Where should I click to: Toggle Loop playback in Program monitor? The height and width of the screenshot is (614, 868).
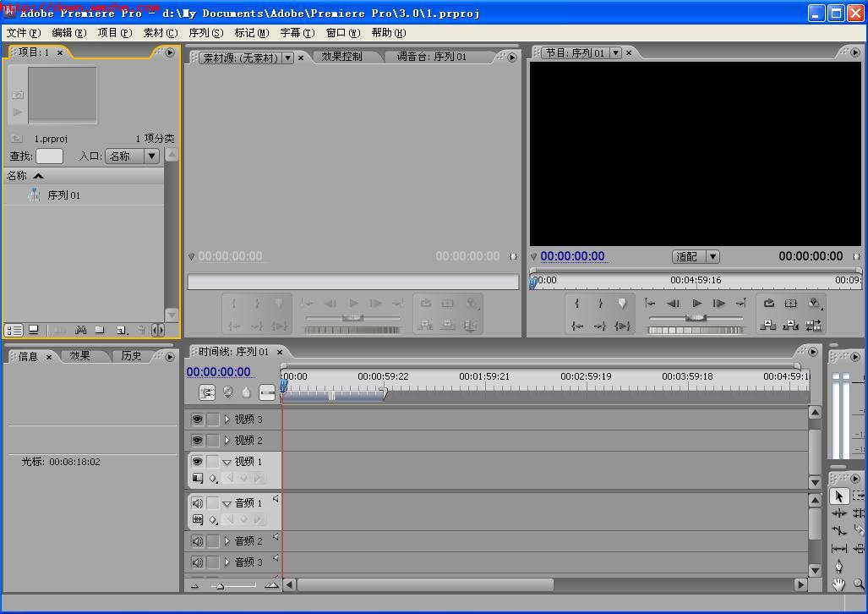point(769,303)
